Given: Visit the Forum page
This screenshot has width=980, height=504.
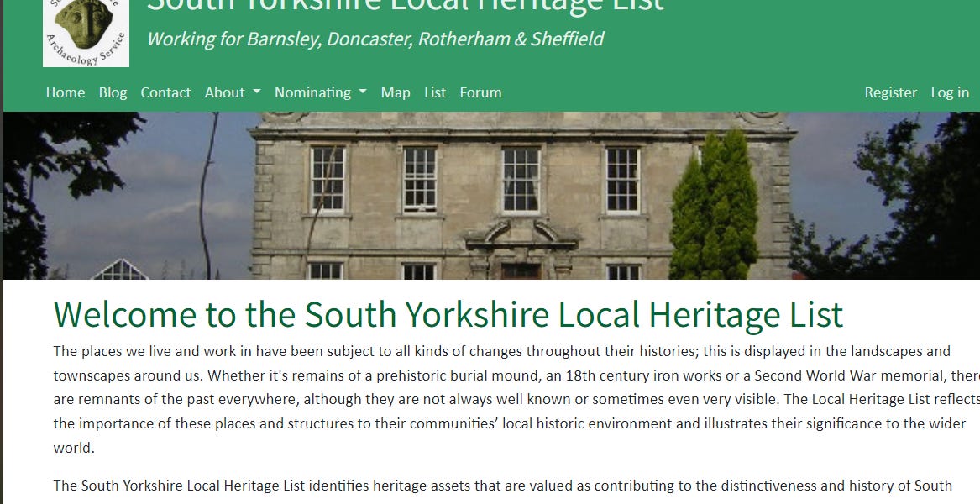Looking at the screenshot, I should [480, 92].
